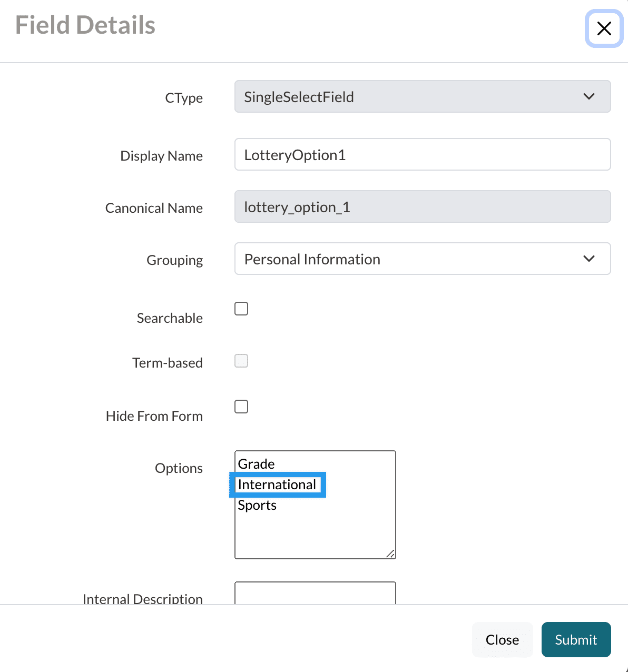Viewport: 628px width, 672px height.
Task: Grab the Options textarea resize handle
Action: 390,554
